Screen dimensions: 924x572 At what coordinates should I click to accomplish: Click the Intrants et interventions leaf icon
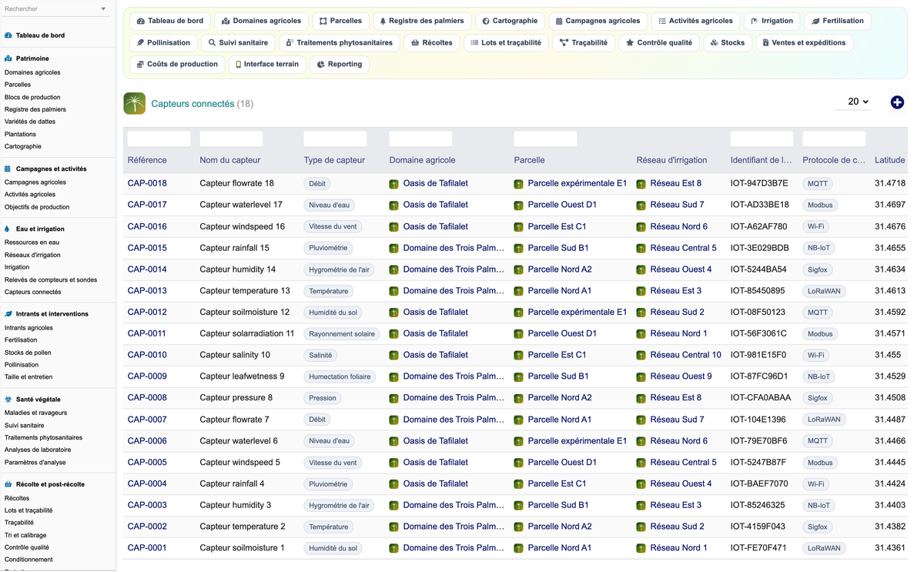point(8,314)
